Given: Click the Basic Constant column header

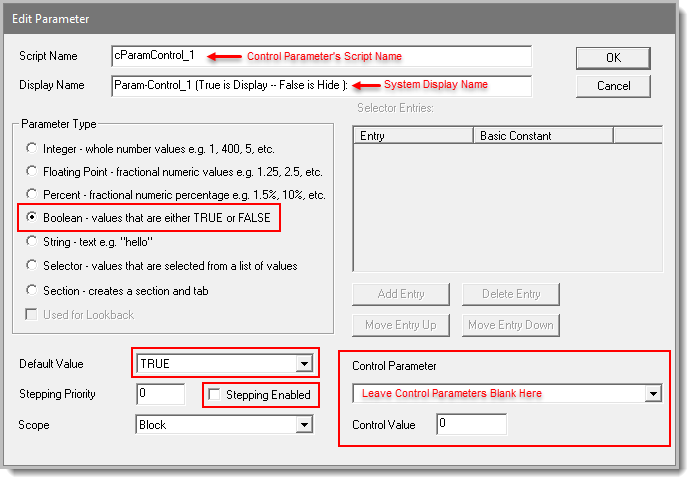Looking at the screenshot, I should [542, 135].
